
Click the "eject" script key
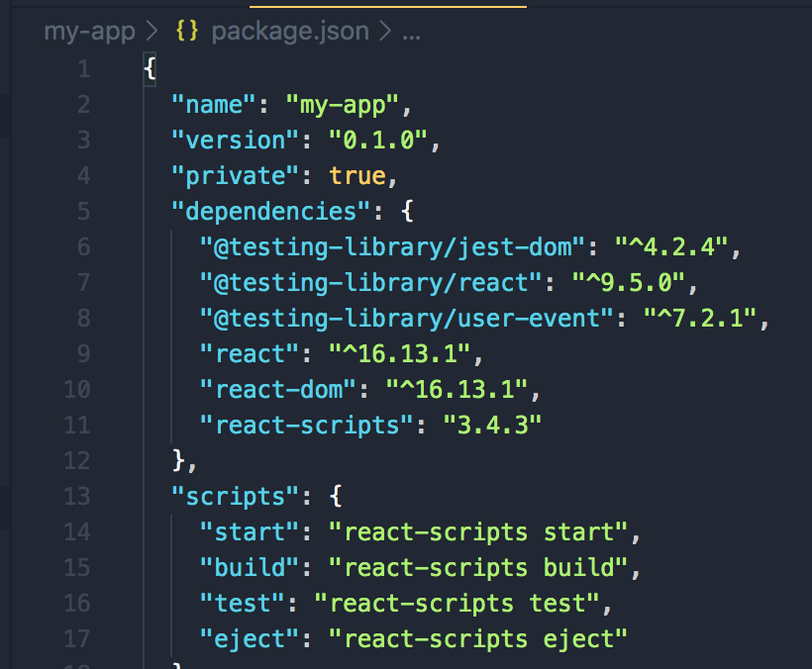coord(250,640)
